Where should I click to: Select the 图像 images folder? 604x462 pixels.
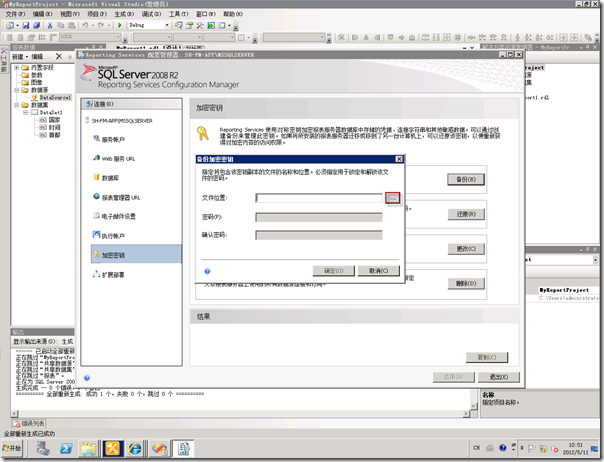(x=36, y=82)
